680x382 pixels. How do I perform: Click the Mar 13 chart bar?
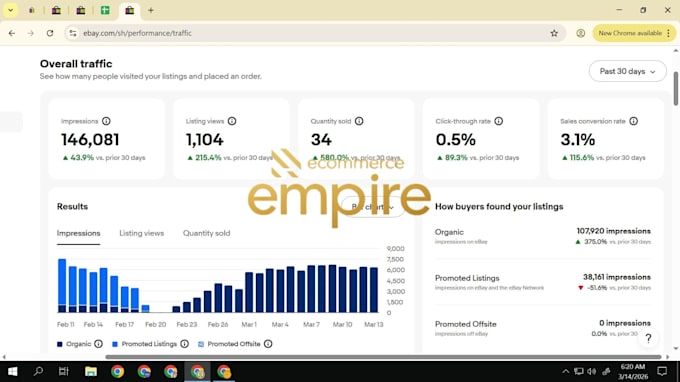(x=374, y=290)
